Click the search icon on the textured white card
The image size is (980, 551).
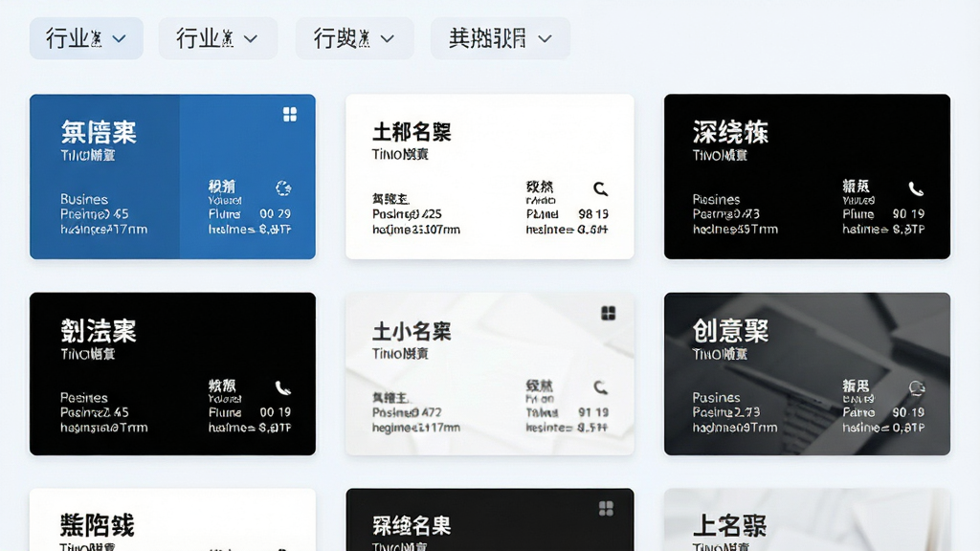tap(600, 387)
